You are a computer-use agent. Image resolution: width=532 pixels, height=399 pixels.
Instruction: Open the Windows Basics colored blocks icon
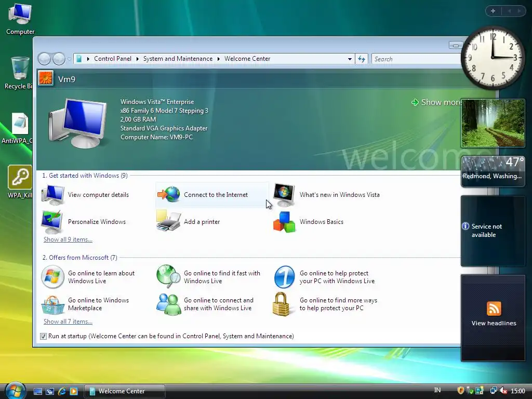[x=284, y=222]
